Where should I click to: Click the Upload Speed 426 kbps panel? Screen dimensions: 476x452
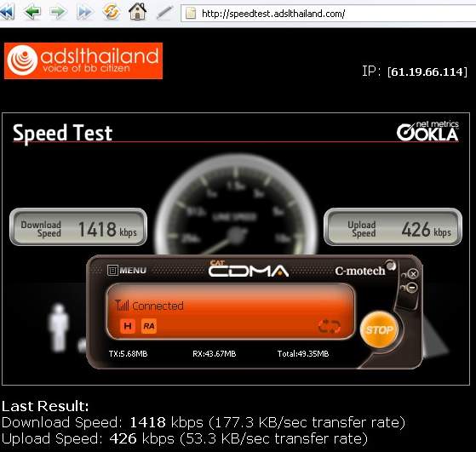point(393,227)
